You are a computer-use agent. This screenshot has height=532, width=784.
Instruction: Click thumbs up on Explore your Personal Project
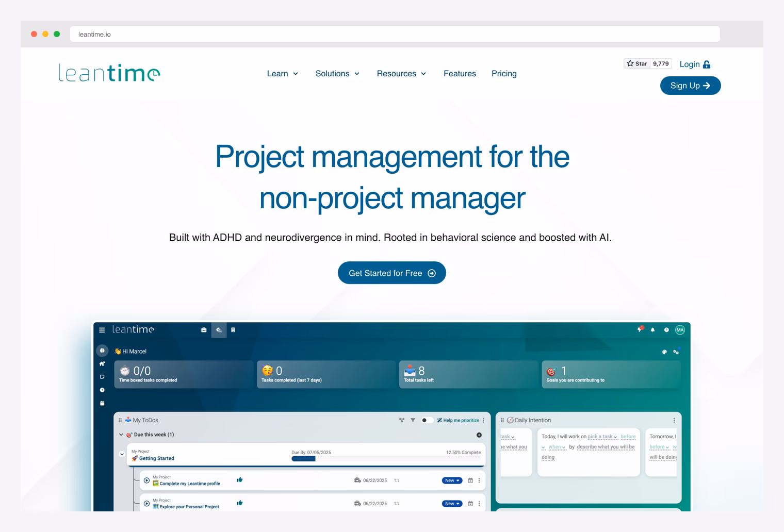(240, 503)
